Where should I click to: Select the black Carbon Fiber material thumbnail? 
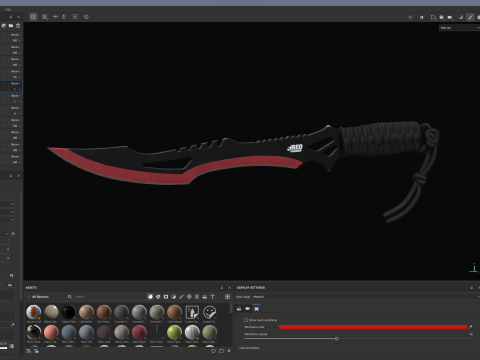pyautogui.click(x=69, y=312)
